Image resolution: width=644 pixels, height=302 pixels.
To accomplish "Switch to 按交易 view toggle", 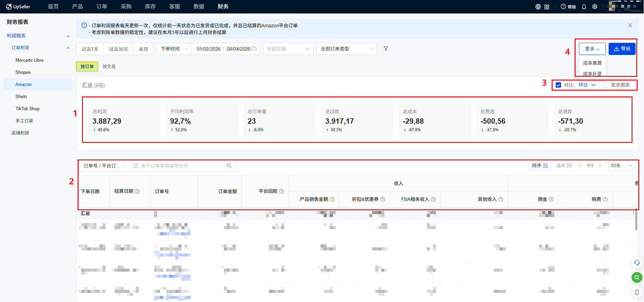I will click(x=109, y=66).
